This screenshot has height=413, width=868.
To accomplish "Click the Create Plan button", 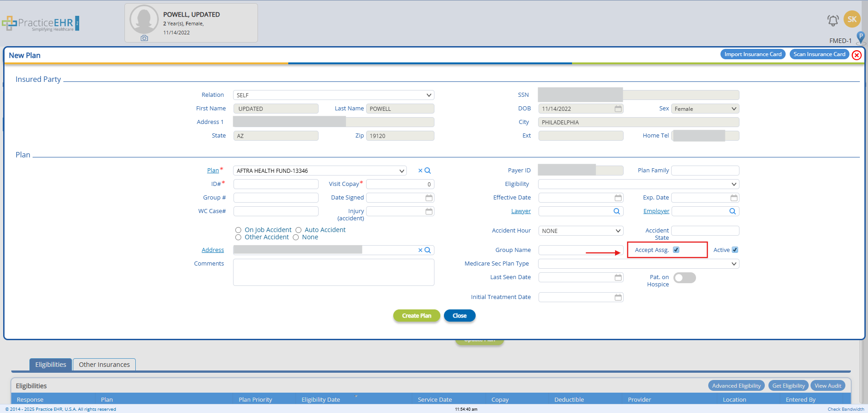I will (416, 316).
